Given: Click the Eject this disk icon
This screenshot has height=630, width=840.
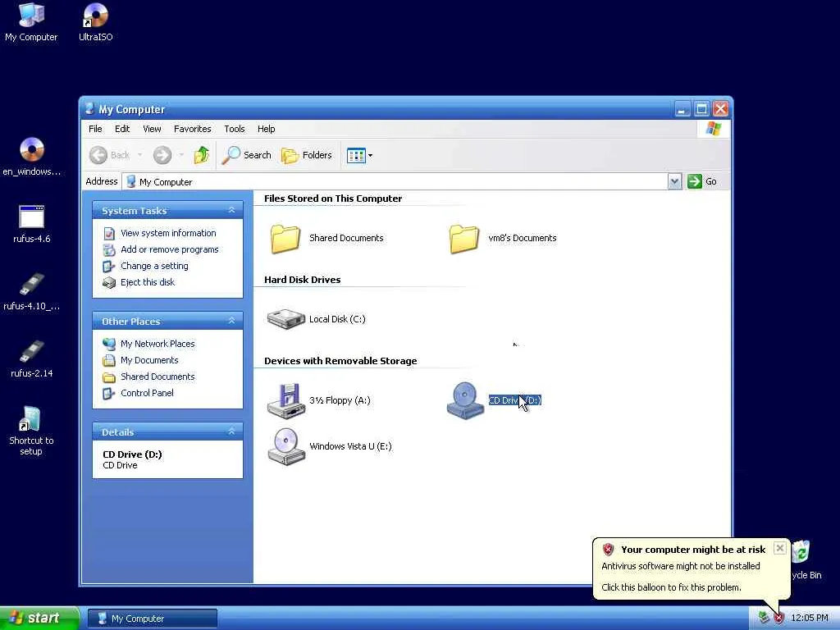Looking at the screenshot, I should point(109,283).
